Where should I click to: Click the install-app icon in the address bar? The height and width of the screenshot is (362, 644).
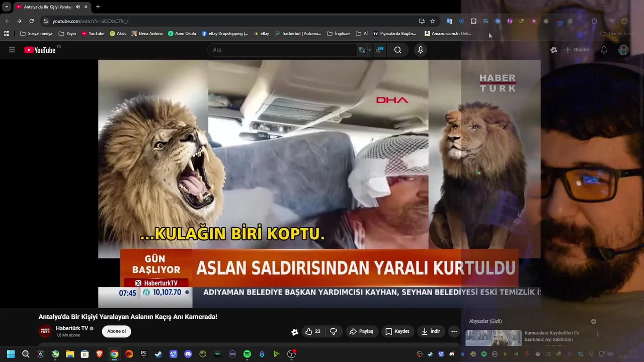coord(422,21)
